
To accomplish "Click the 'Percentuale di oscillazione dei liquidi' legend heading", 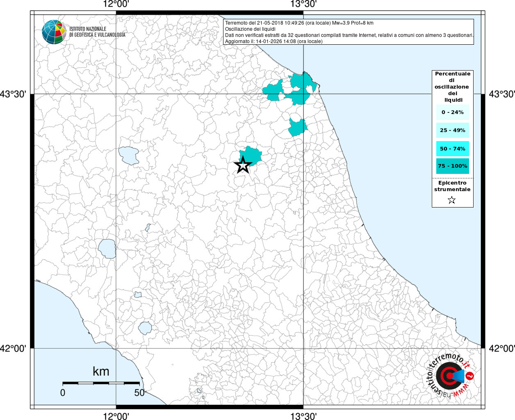I will point(453,87).
